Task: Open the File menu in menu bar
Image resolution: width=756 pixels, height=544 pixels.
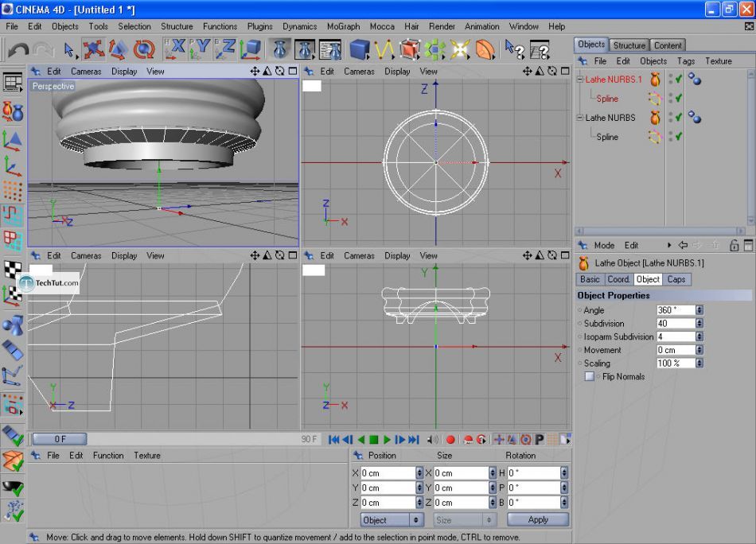Action: coord(12,26)
